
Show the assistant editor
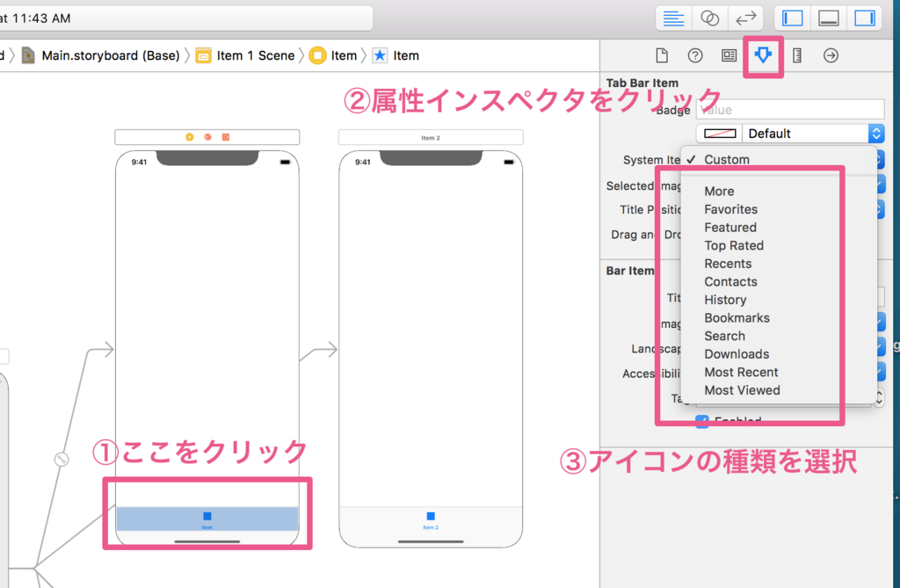click(709, 18)
